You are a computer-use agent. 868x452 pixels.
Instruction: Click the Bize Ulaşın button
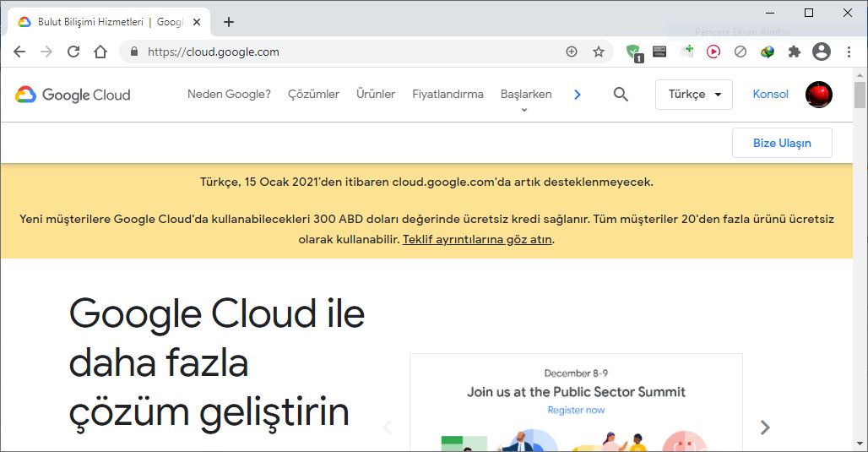point(782,143)
